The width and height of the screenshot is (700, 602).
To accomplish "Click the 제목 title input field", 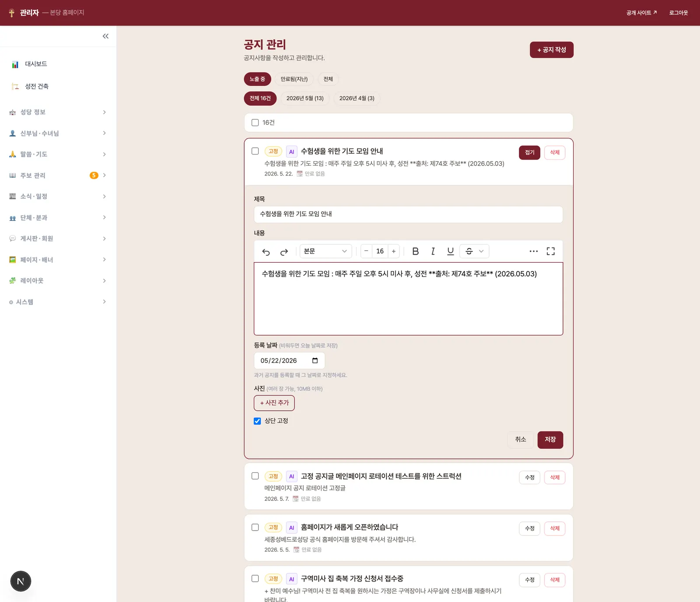I will click(x=408, y=214).
